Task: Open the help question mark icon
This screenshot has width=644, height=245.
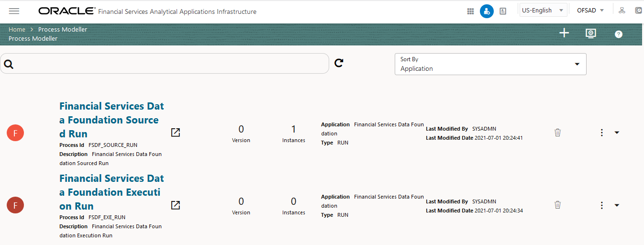Action: [x=619, y=34]
